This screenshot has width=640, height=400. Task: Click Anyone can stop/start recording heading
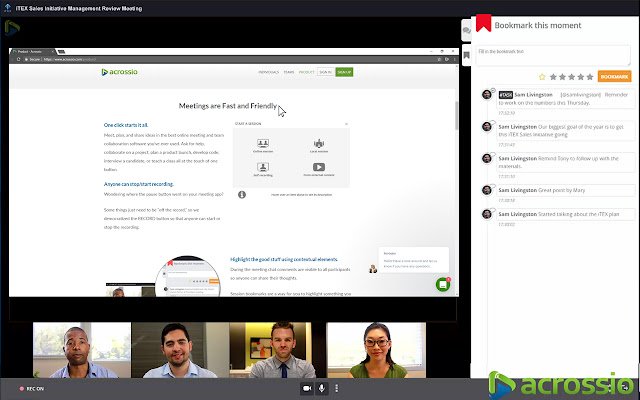coord(139,184)
